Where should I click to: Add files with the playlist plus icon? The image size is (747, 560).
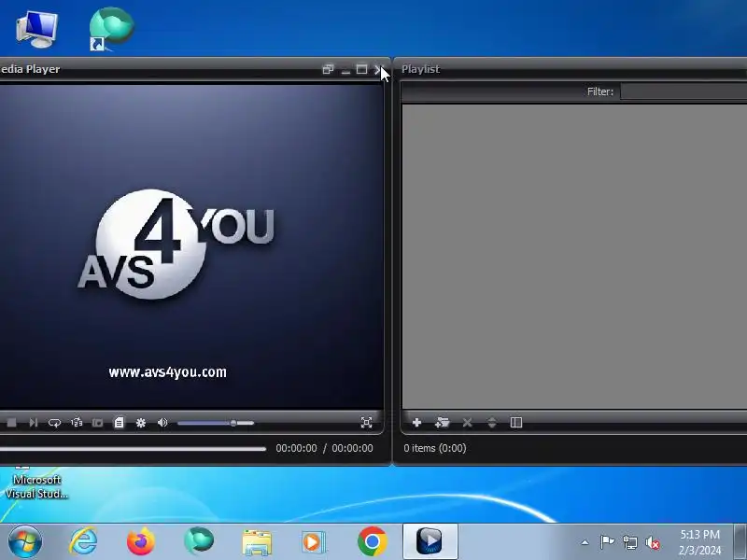pos(416,423)
